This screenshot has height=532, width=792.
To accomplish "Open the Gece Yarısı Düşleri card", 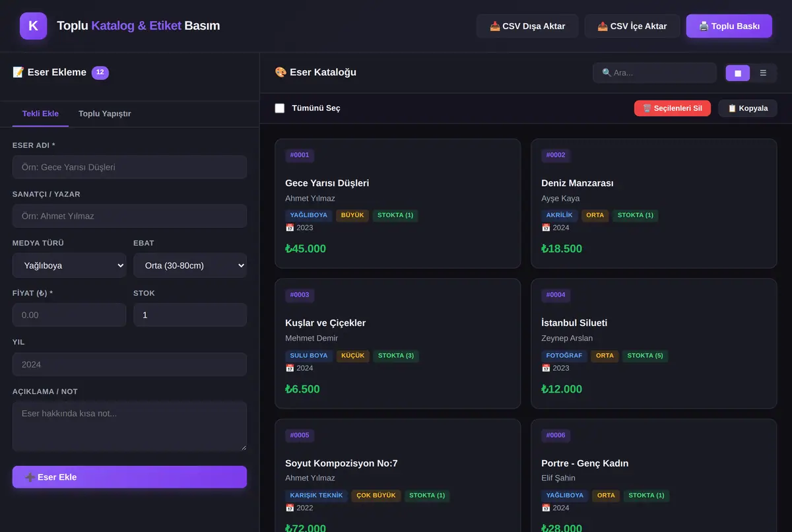I will point(397,203).
